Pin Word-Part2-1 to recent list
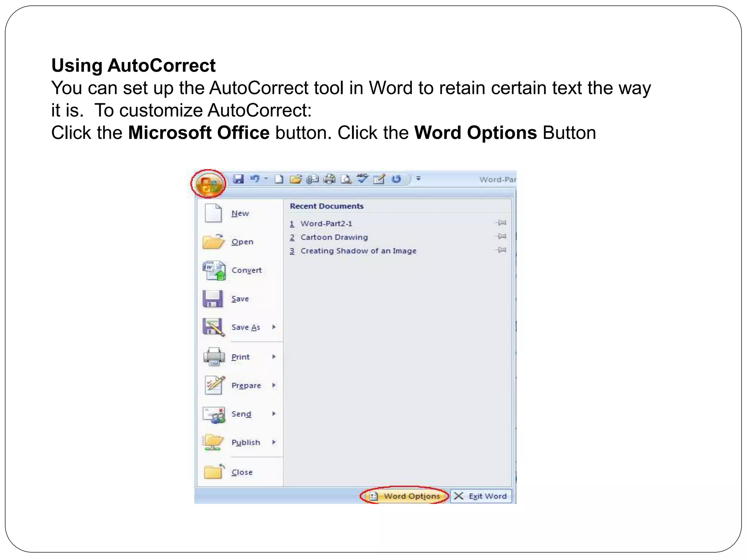 point(501,223)
